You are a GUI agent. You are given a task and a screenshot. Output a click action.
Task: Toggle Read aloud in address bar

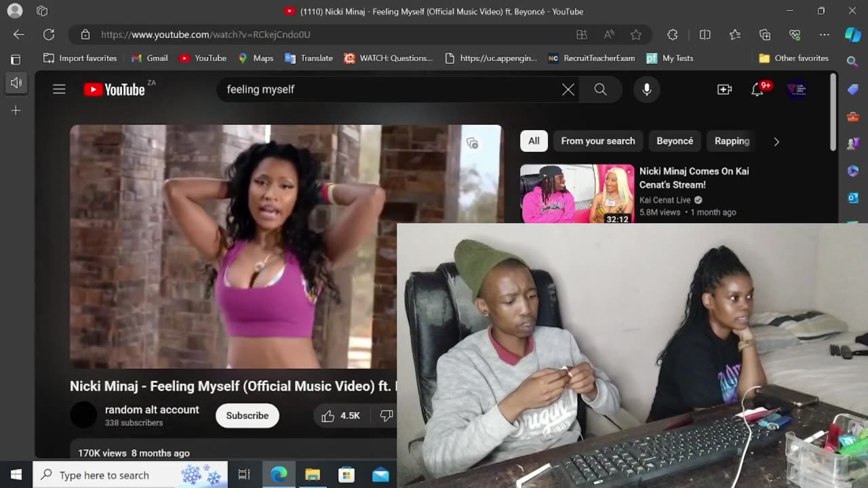click(609, 35)
